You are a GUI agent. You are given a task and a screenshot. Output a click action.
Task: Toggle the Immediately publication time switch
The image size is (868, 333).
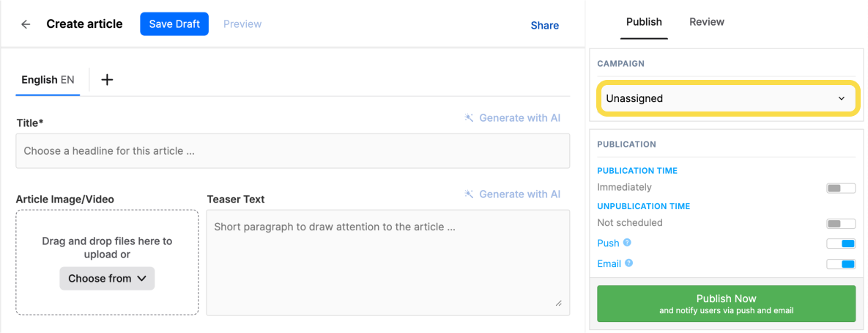pyautogui.click(x=841, y=189)
